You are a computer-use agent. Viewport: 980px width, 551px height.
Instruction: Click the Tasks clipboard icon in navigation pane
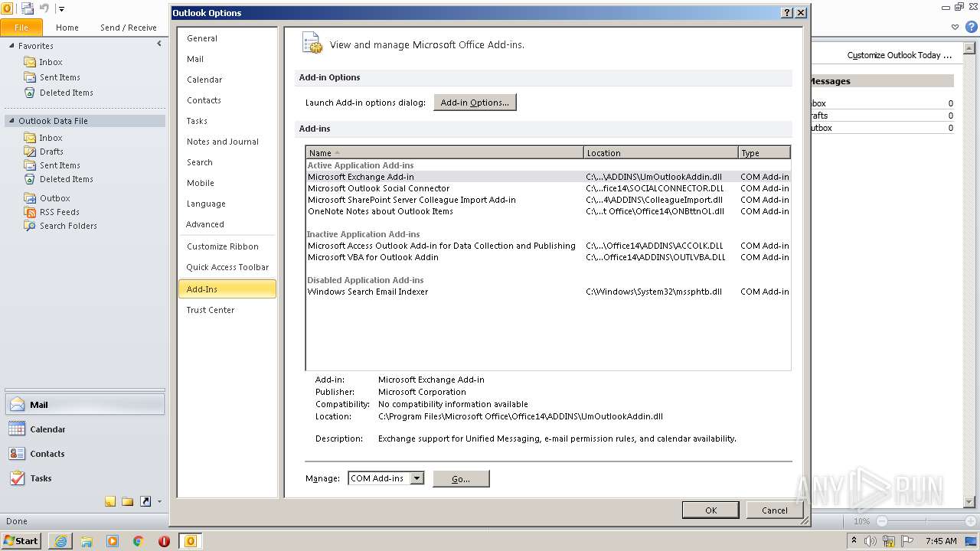tap(17, 478)
